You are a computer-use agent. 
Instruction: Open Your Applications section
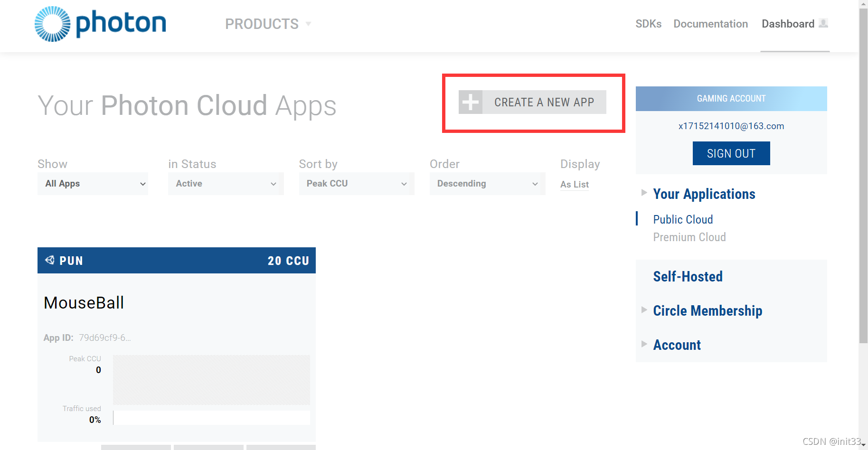pyautogui.click(x=704, y=194)
